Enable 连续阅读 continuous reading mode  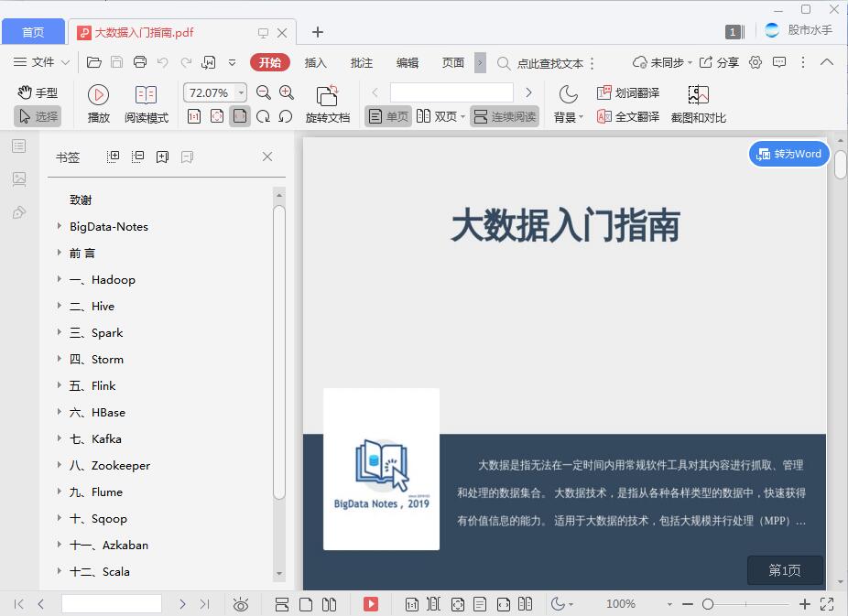[506, 116]
